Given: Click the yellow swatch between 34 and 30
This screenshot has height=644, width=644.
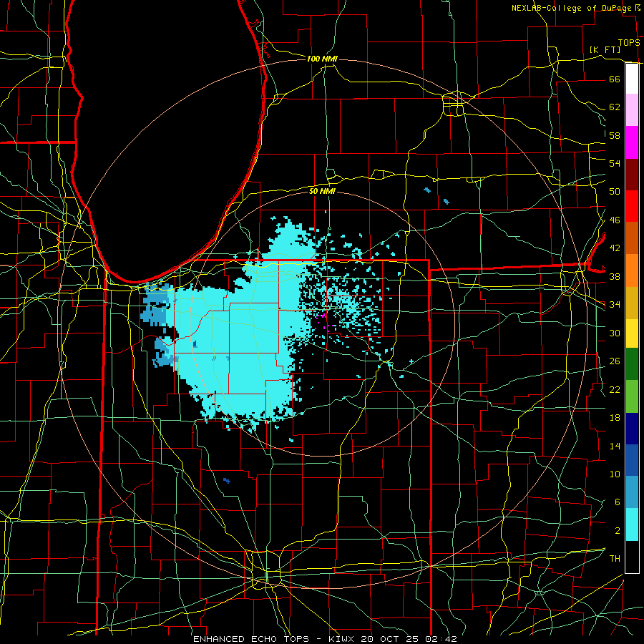Looking at the screenshot, I should pos(632,333).
